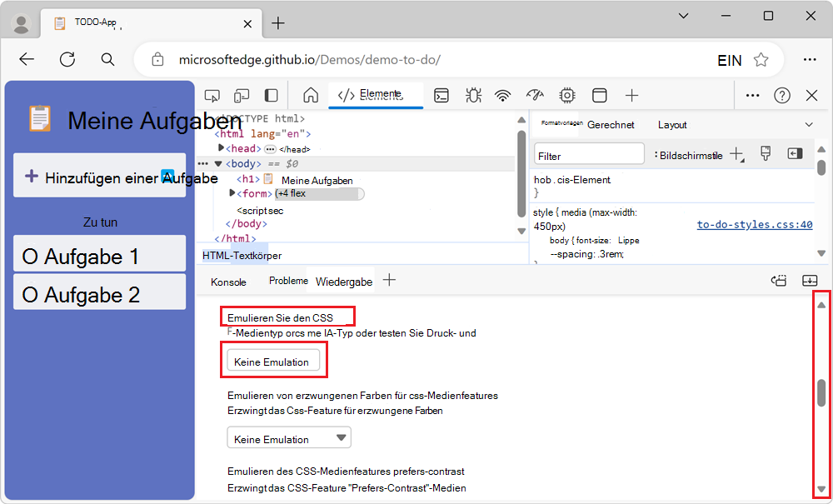Screen dimensions: 833x504
Task: Open the application storage panel
Action: [x=599, y=95]
